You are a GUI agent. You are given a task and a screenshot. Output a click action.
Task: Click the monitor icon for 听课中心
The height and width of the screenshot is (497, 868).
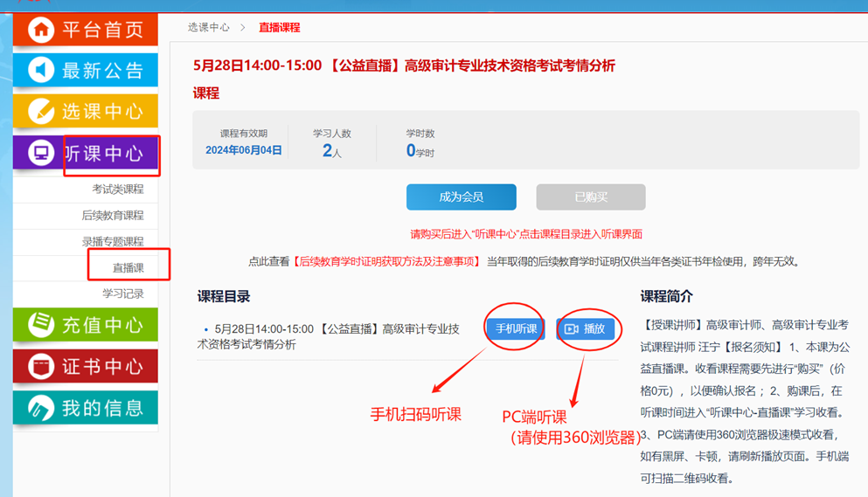click(x=41, y=154)
